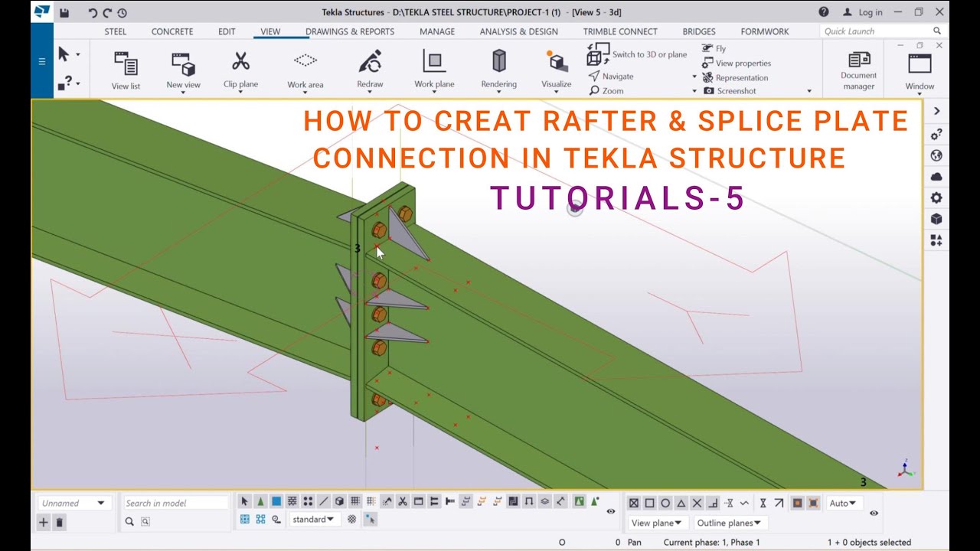Click Switch to 3D or plane

tap(637, 54)
